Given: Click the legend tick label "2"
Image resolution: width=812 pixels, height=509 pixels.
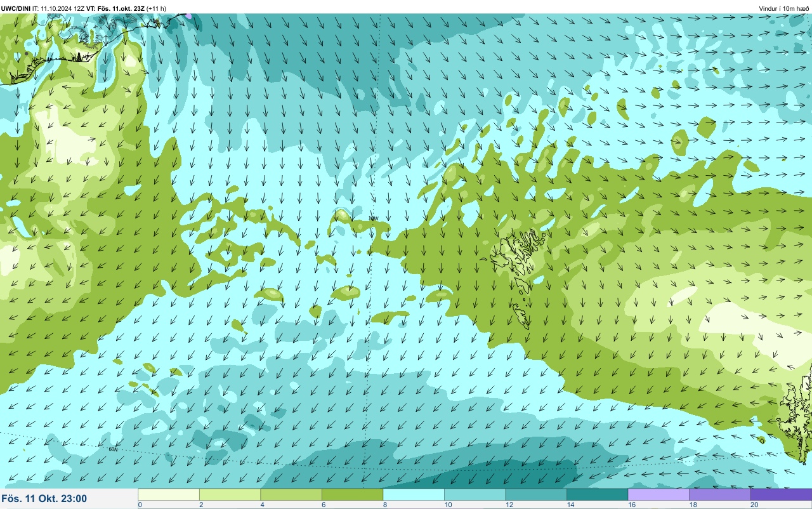Looking at the screenshot, I should (200, 505).
